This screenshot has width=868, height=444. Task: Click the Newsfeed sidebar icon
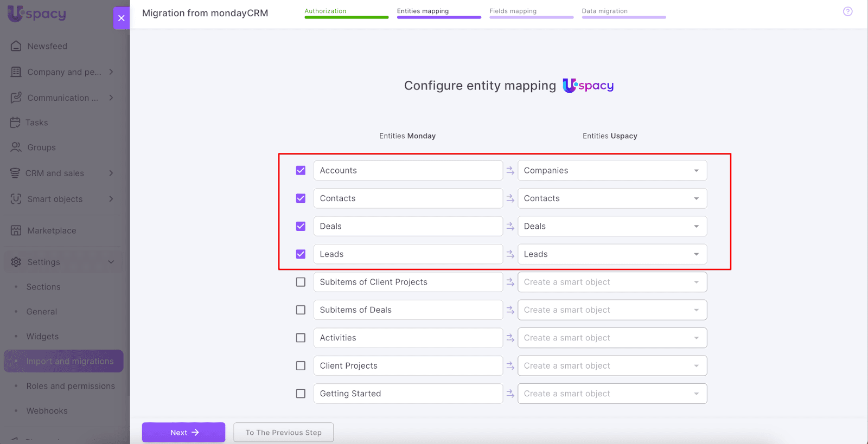pos(16,46)
